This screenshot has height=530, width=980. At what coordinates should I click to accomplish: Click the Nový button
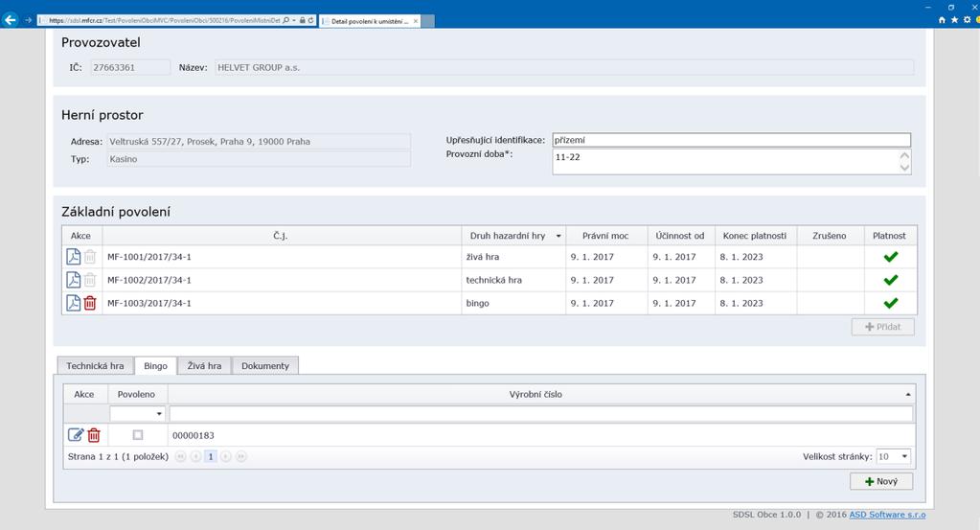pos(881,481)
